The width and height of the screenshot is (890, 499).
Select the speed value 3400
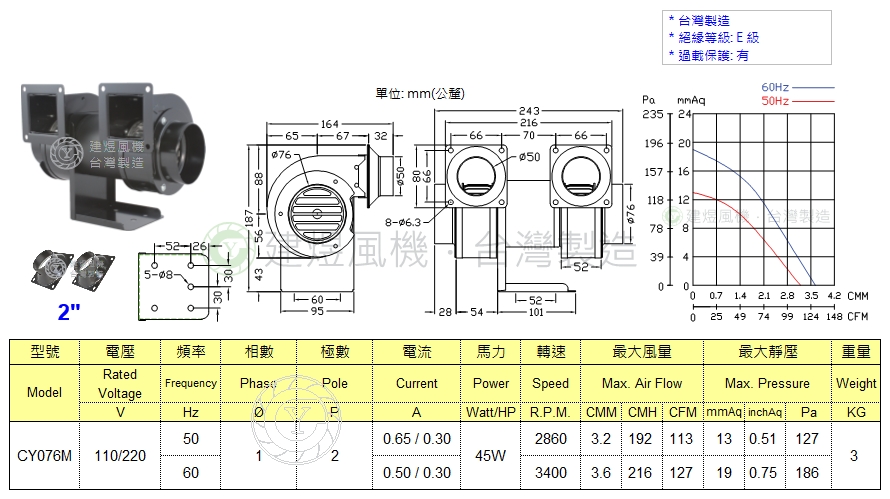click(551, 473)
